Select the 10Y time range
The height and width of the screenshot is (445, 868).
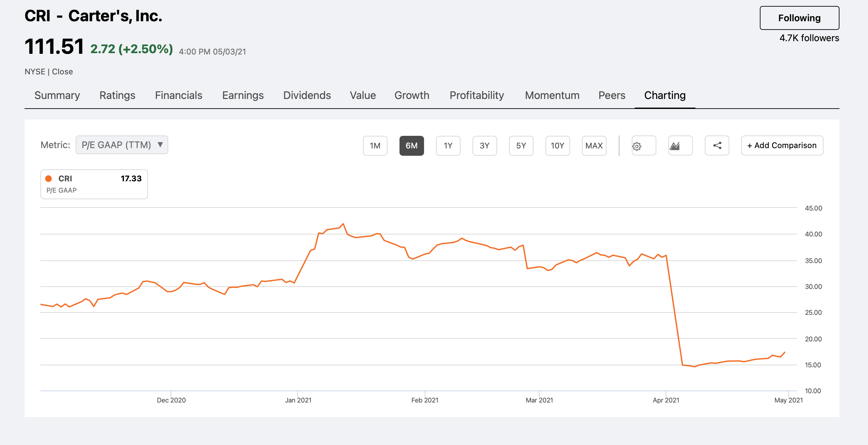click(x=558, y=146)
